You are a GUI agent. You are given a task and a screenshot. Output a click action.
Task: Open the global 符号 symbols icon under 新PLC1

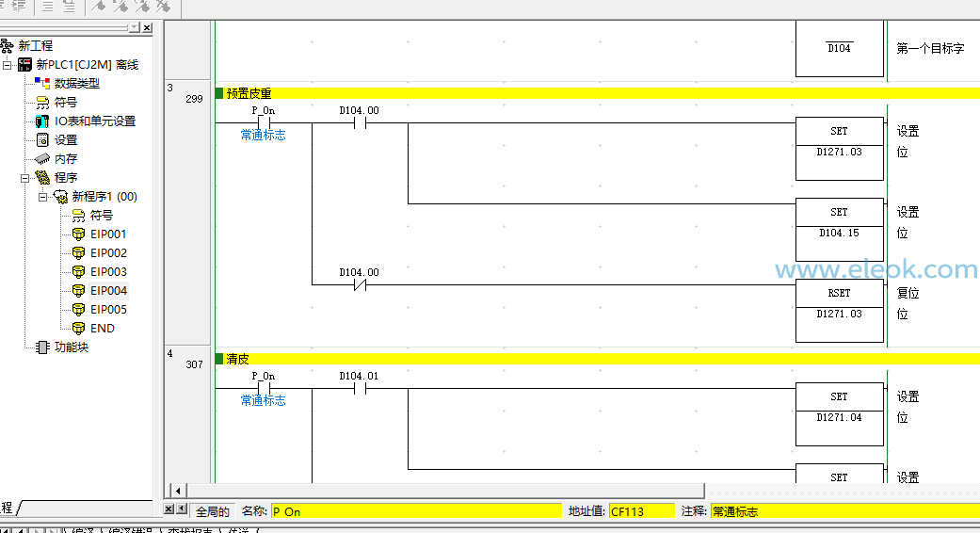[x=42, y=103]
